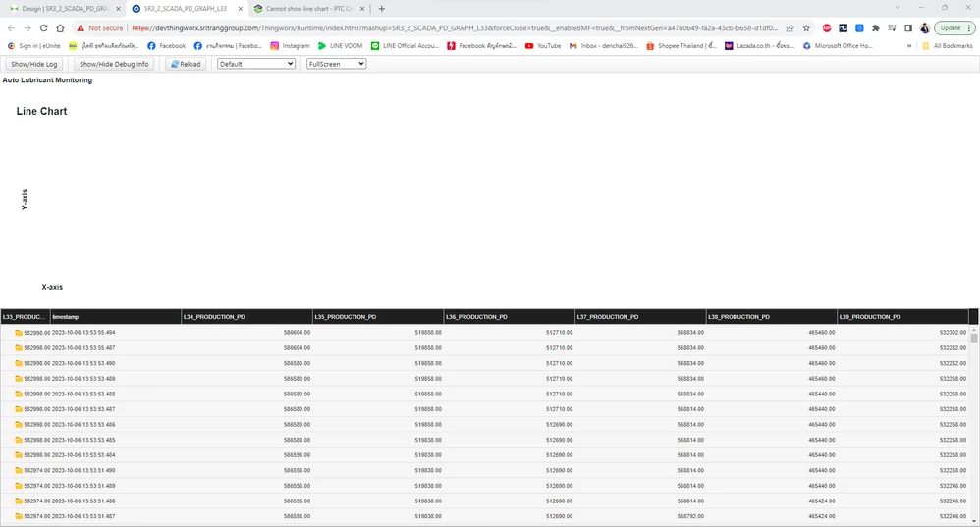This screenshot has height=527, width=980.
Task: Sort by the L37_PRODUCTION_PD column header
Action: coord(640,317)
